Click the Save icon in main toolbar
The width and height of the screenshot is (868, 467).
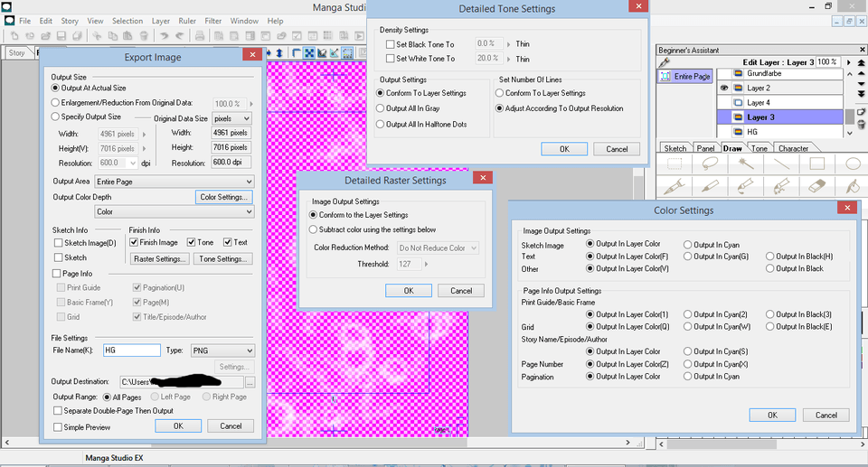(61, 36)
